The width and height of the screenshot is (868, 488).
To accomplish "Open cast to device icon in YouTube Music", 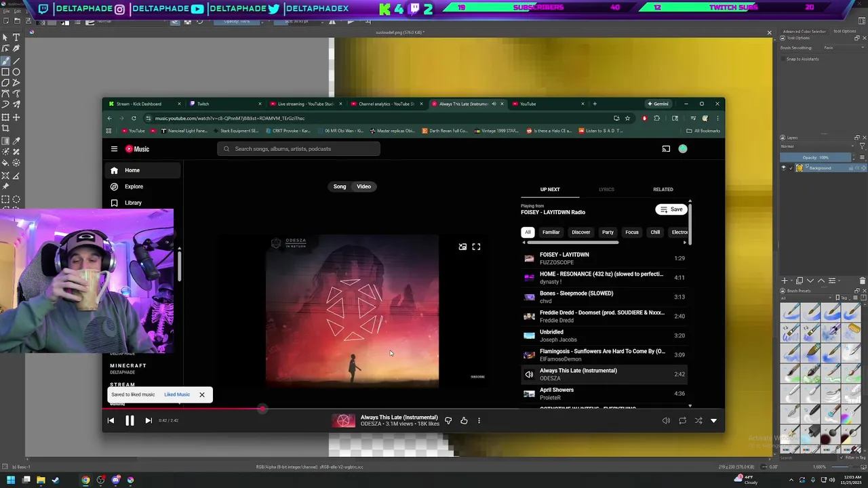I will [x=666, y=149].
